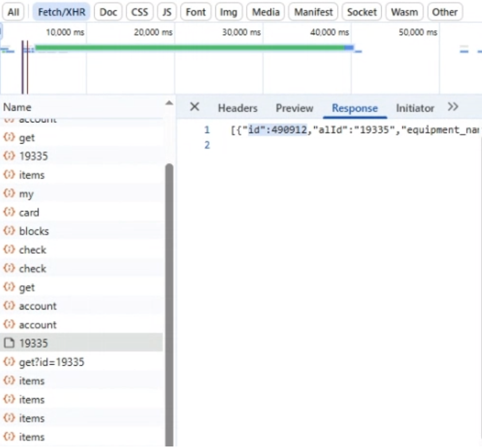Sort requests using the Name column arrow
The height and width of the screenshot is (448, 482).
point(169,104)
